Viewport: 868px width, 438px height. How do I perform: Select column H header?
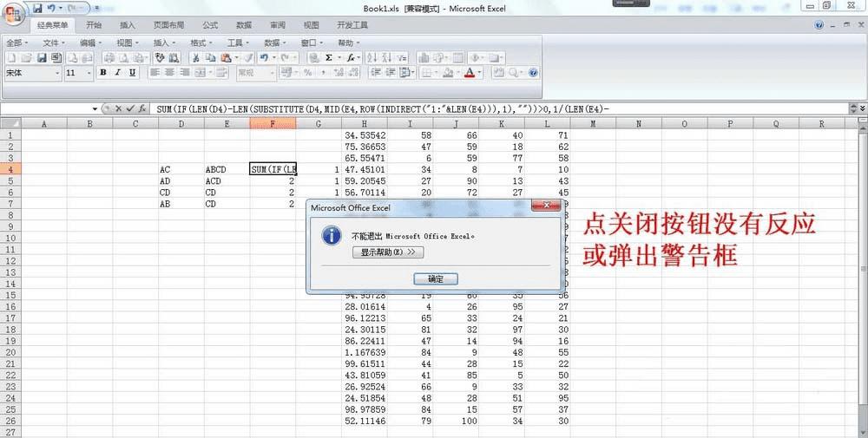coord(365,124)
